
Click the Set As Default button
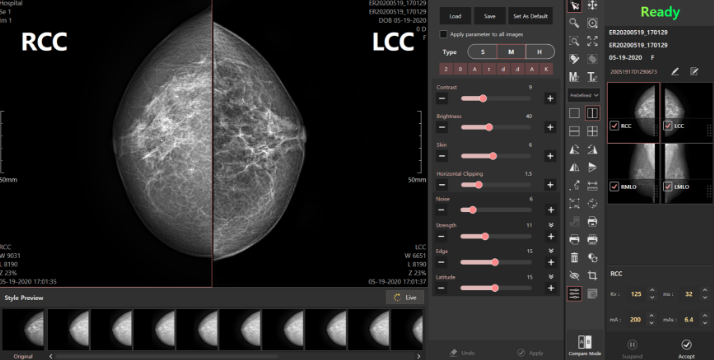[530, 16]
